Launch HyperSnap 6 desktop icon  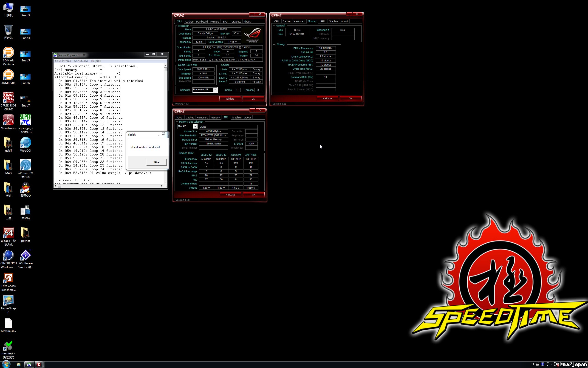[x=8, y=304]
